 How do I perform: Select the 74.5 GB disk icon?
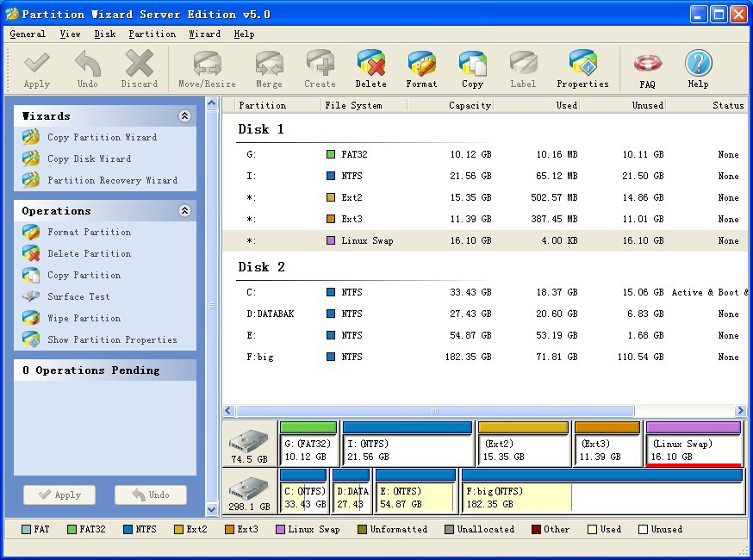[x=249, y=444]
